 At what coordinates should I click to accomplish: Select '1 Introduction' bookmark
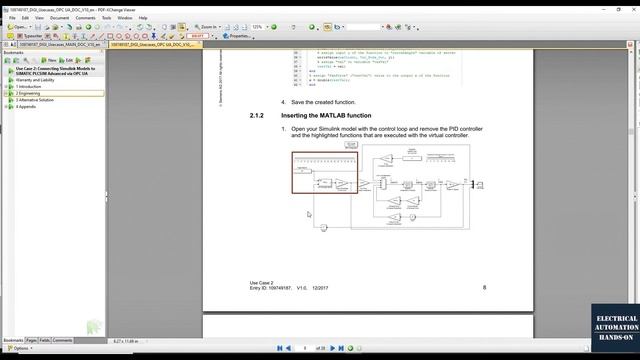click(x=29, y=87)
